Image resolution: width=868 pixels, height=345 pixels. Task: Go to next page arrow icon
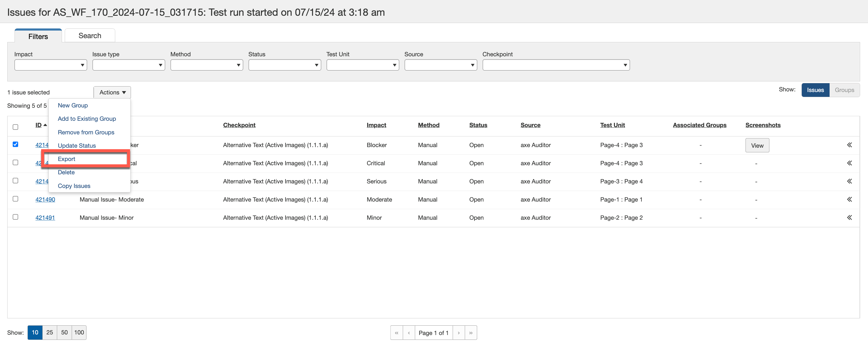pyautogui.click(x=458, y=333)
